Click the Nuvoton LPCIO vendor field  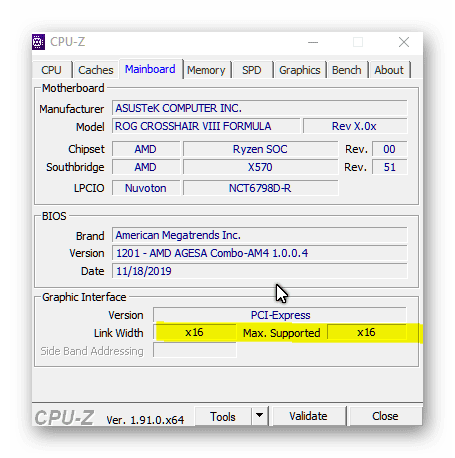click(x=146, y=188)
